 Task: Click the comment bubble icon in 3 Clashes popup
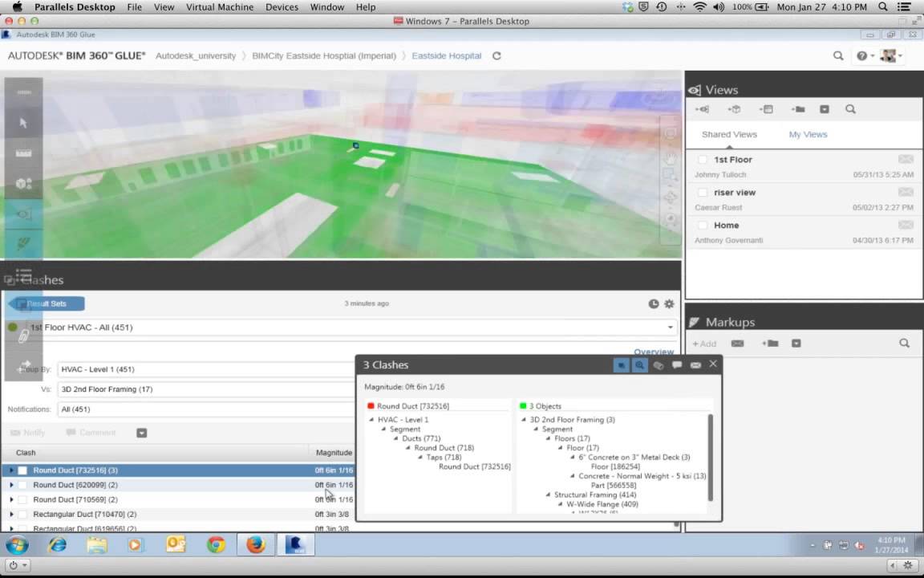click(x=677, y=364)
